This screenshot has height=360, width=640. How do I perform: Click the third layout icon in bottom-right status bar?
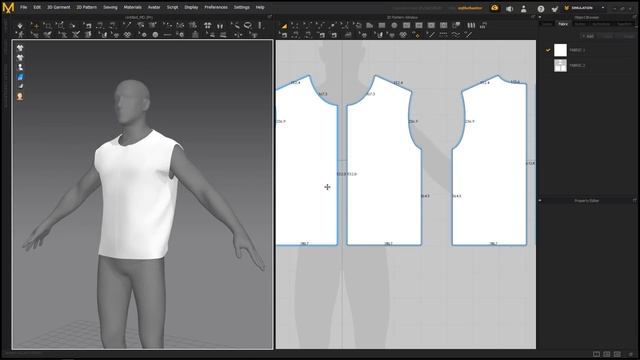pyautogui.click(x=617, y=354)
